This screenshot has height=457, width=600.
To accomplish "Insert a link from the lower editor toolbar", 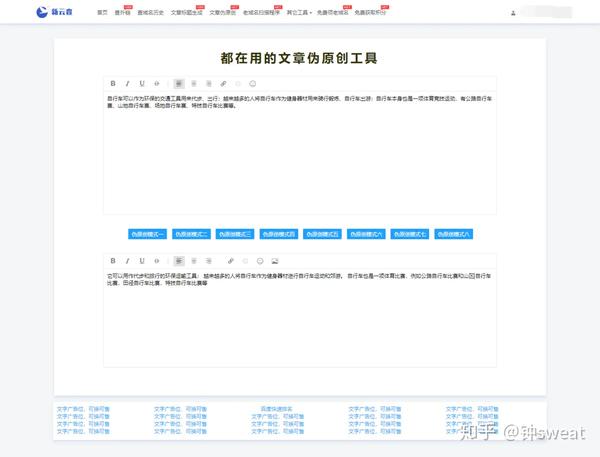I will 230,261.
